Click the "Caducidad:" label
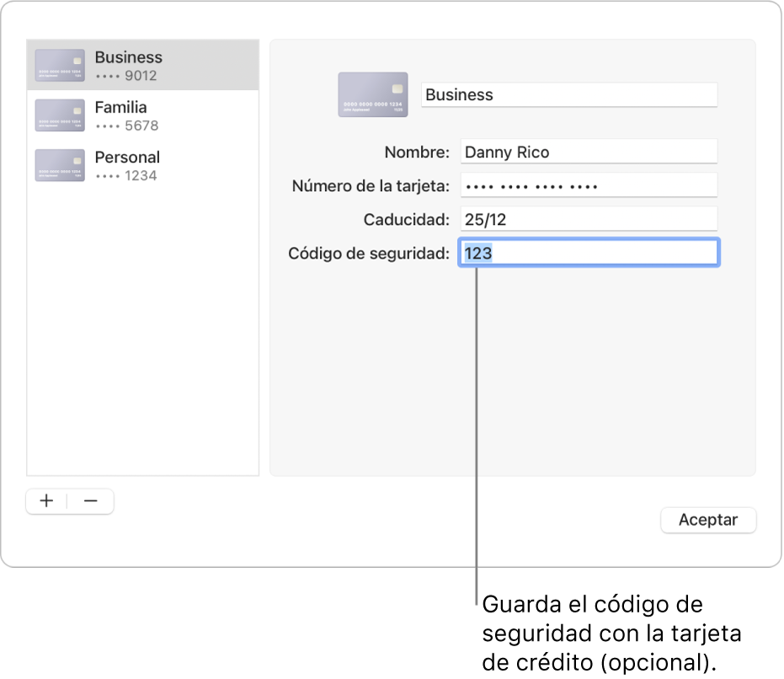This screenshot has height=679, width=784. tap(407, 220)
